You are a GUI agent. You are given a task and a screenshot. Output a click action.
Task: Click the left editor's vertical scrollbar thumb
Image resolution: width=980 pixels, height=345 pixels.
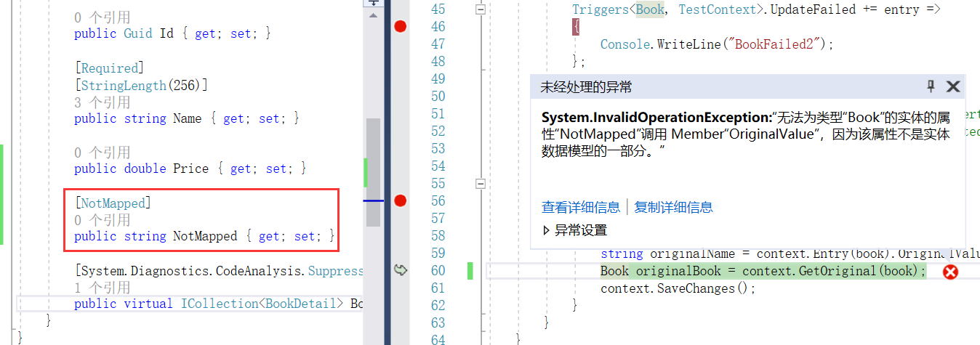pos(373,173)
